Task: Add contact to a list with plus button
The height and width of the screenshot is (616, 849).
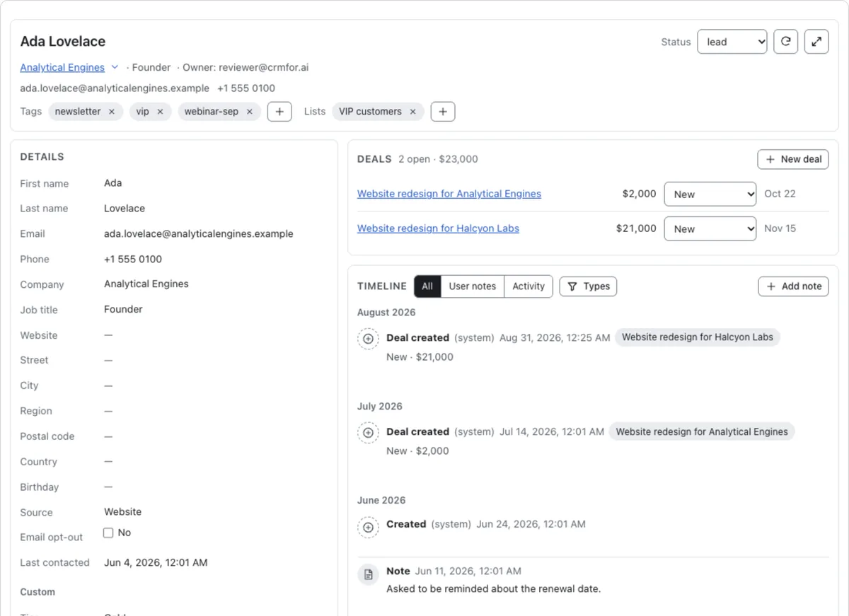Action: point(443,112)
